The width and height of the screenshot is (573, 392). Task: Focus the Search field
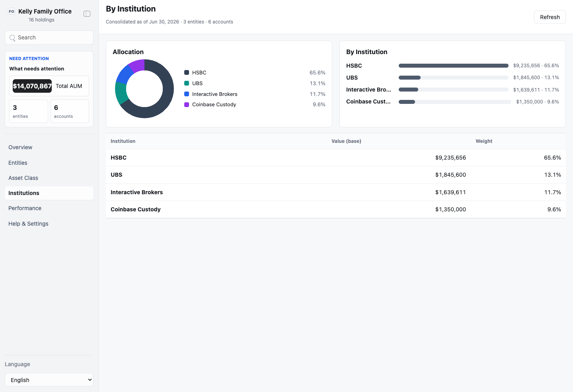[49, 37]
